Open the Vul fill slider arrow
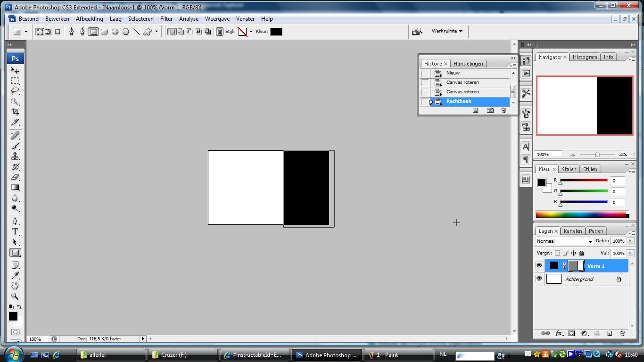This screenshot has width=644, height=362. [x=630, y=253]
